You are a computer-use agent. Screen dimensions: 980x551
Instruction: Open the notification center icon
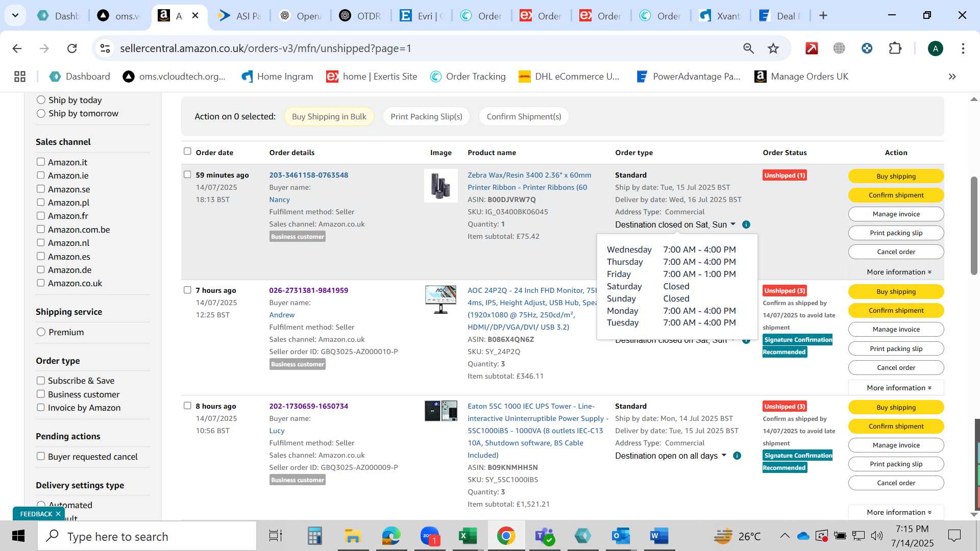coord(954,536)
